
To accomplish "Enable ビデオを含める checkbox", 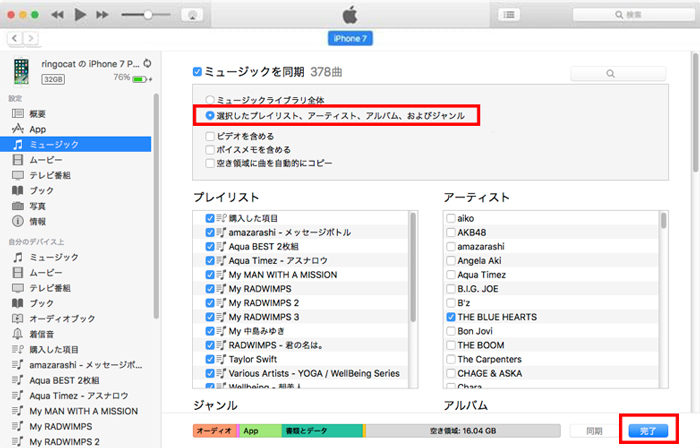I will point(210,136).
